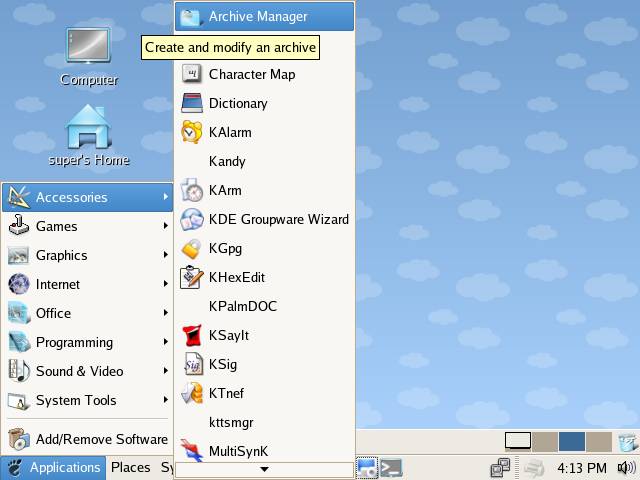Viewport: 640px width, 480px height.
Task: Launch the terminal from the panel
Action: point(391,467)
